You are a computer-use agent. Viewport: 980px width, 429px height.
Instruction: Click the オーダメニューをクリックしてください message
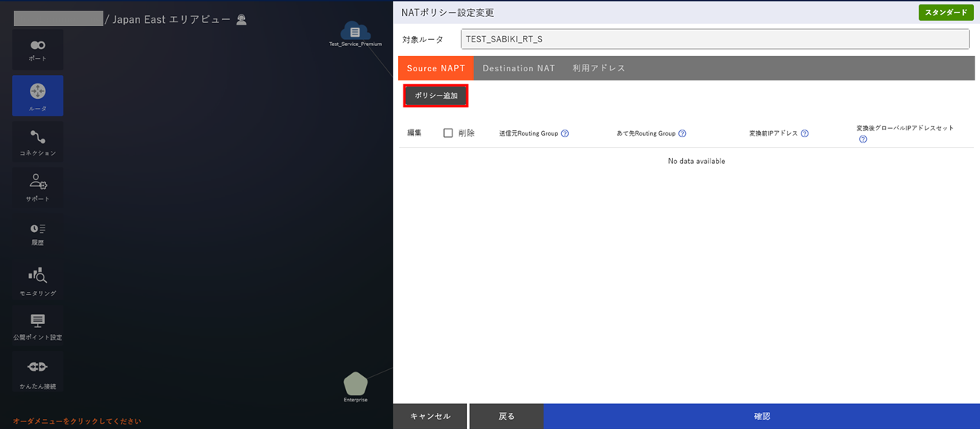click(x=77, y=421)
